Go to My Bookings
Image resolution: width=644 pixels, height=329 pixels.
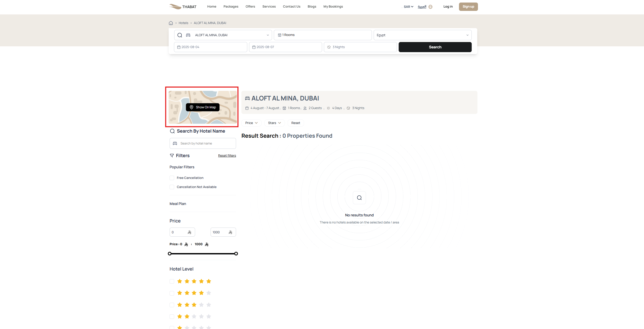tap(333, 7)
